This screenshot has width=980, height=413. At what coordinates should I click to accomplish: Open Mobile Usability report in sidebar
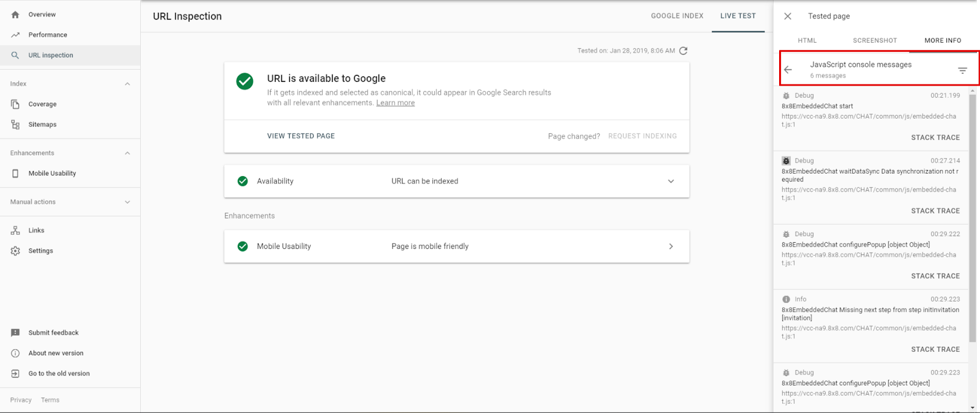click(x=52, y=173)
